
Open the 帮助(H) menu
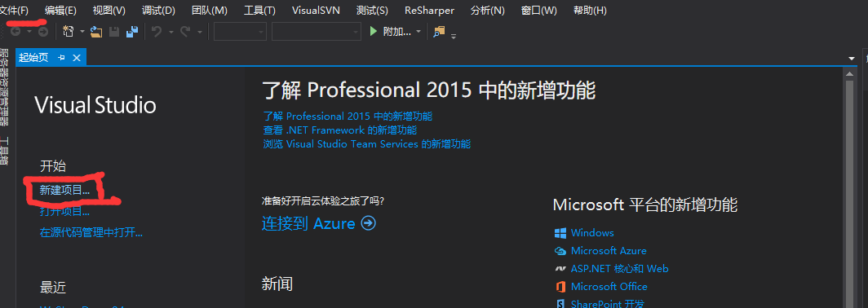(590, 11)
